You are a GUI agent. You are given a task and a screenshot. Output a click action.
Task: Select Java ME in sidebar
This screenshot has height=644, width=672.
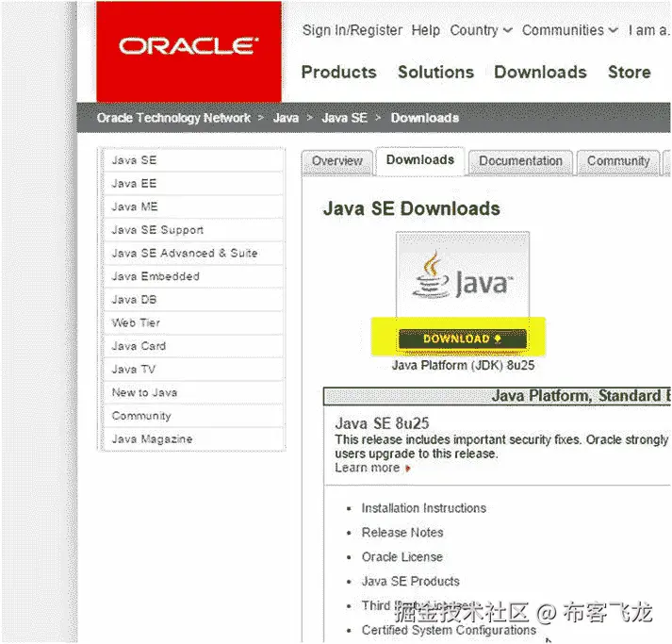[x=193, y=206]
